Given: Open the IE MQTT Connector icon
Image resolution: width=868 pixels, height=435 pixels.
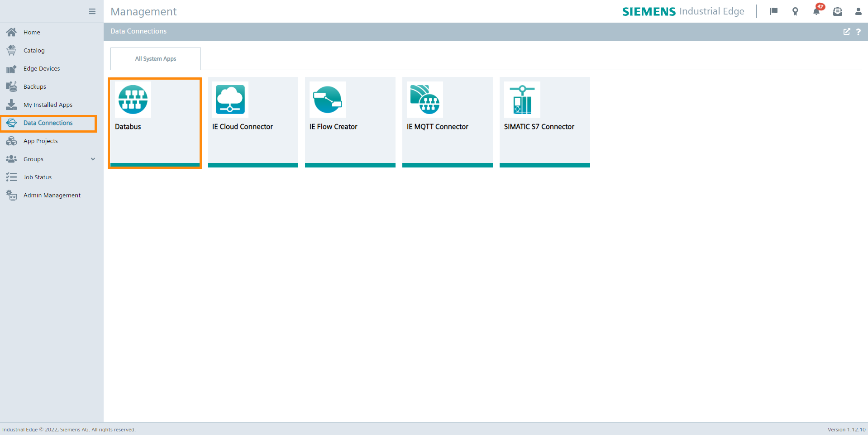Looking at the screenshot, I should tap(424, 100).
